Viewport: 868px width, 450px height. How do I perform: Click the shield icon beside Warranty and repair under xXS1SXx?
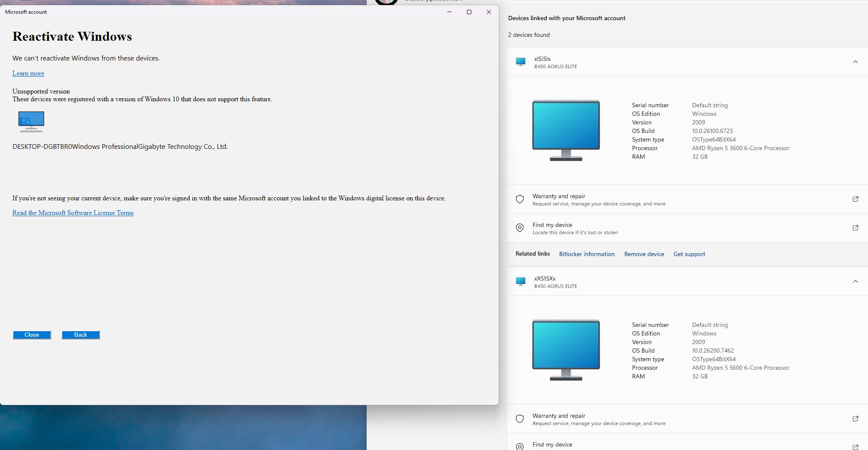tap(520, 419)
